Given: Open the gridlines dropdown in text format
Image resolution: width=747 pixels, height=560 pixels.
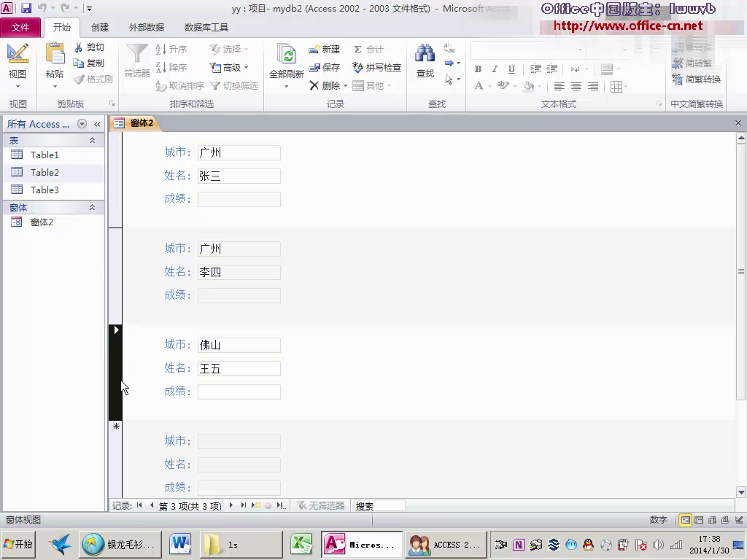Looking at the screenshot, I should [619, 86].
